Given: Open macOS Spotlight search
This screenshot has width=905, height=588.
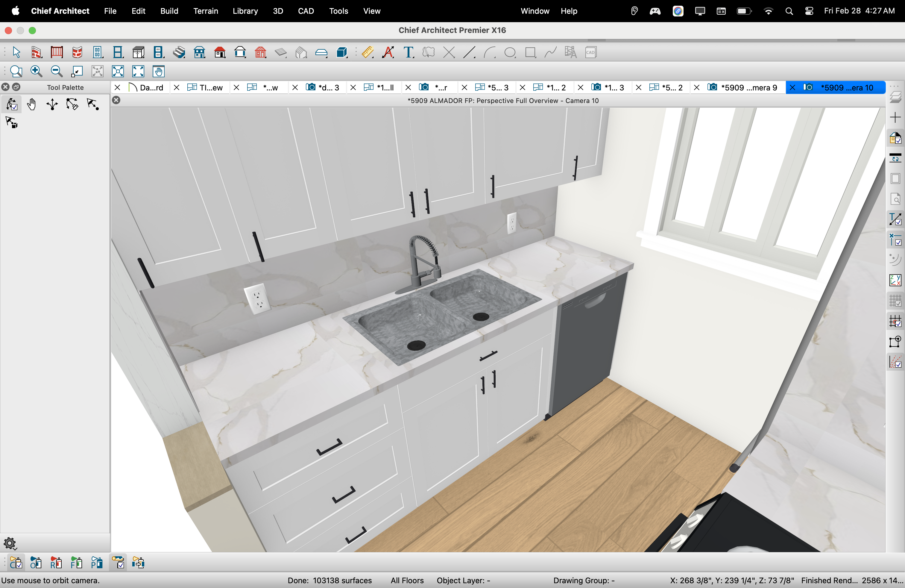Looking at the screenshot, I should coord(789,11).
